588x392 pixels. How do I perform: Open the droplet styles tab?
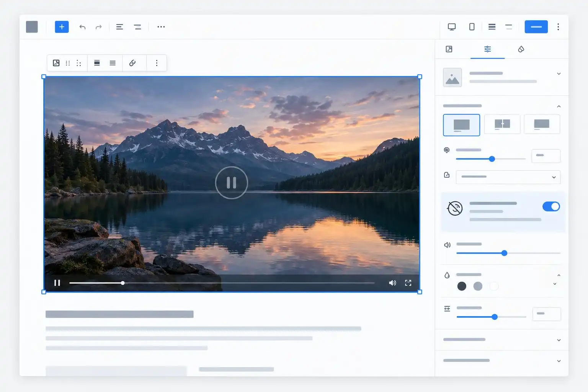521,49
